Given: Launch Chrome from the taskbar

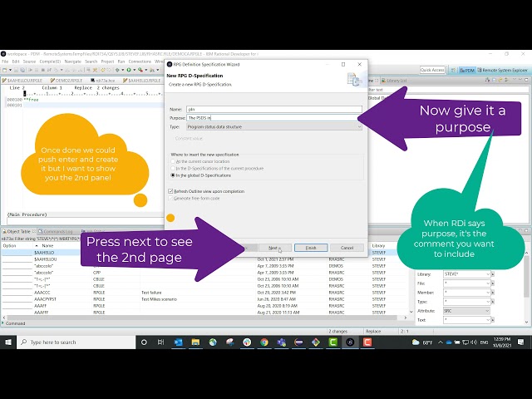Looking at the screenshot, I should tap(264, 342).
